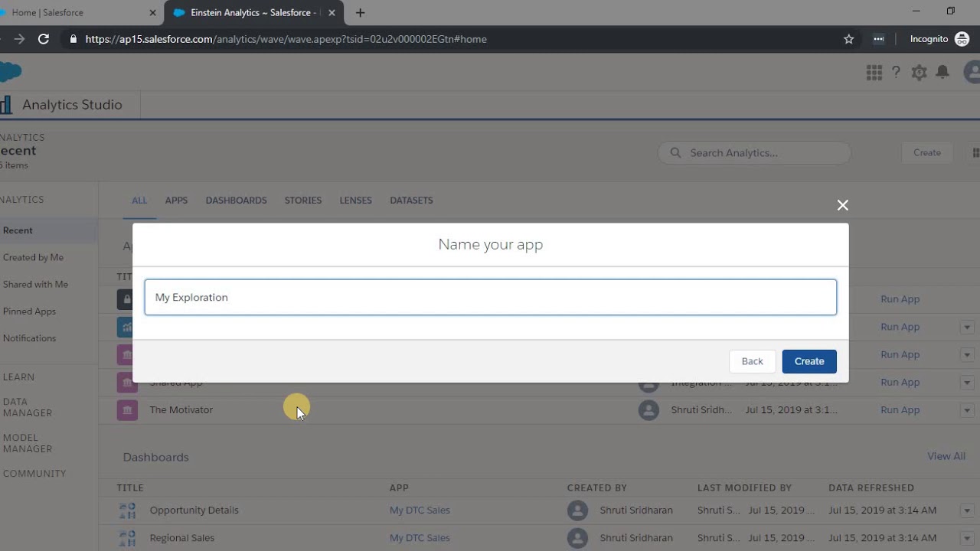Switch to the STORIES tab

pos(303,201)
